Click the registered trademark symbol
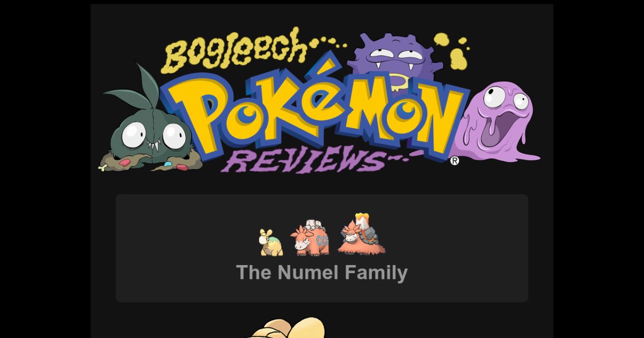The image size is (644, 338). pos(455,160)
